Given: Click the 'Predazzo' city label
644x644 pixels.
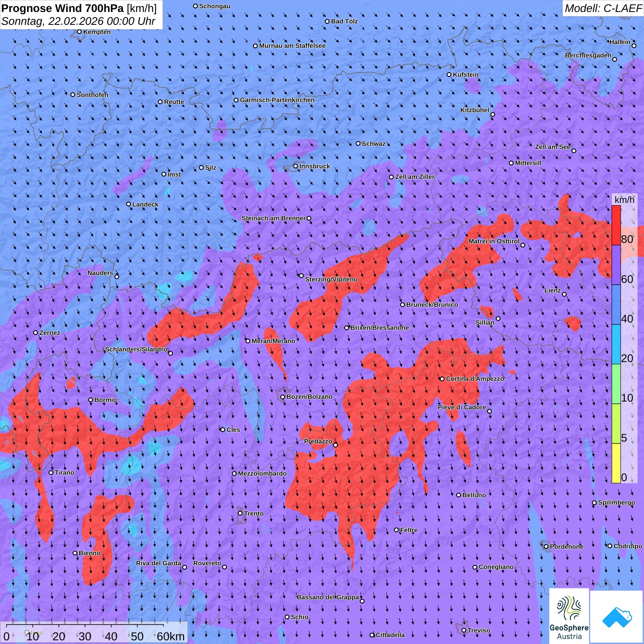Looking at the screenshot, I should (318, 441).
